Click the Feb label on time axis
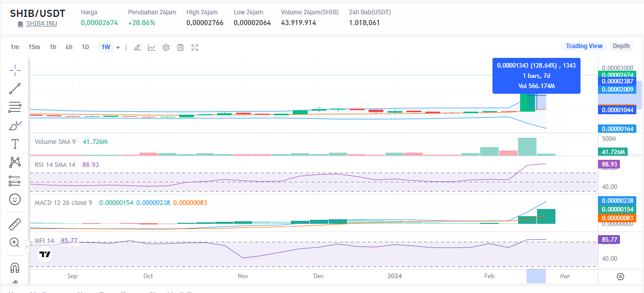Viewport: 644px width, 293px height. [489, 276]
